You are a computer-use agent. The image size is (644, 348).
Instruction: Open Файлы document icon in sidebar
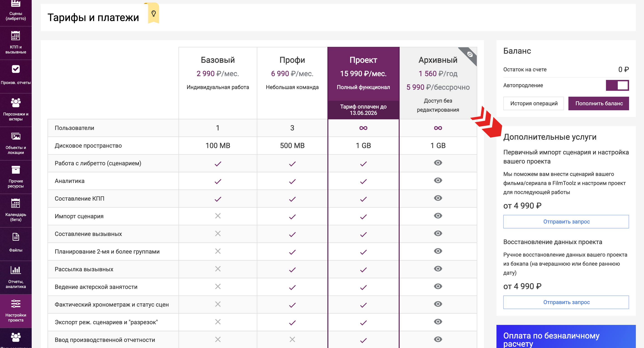click(x=16, y=237)
